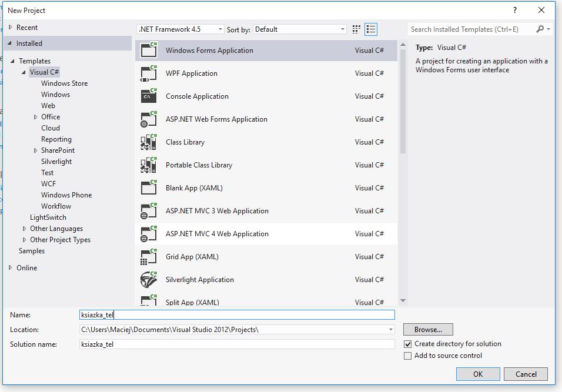Select the Portable Class Library label

(x=199, y=165)
